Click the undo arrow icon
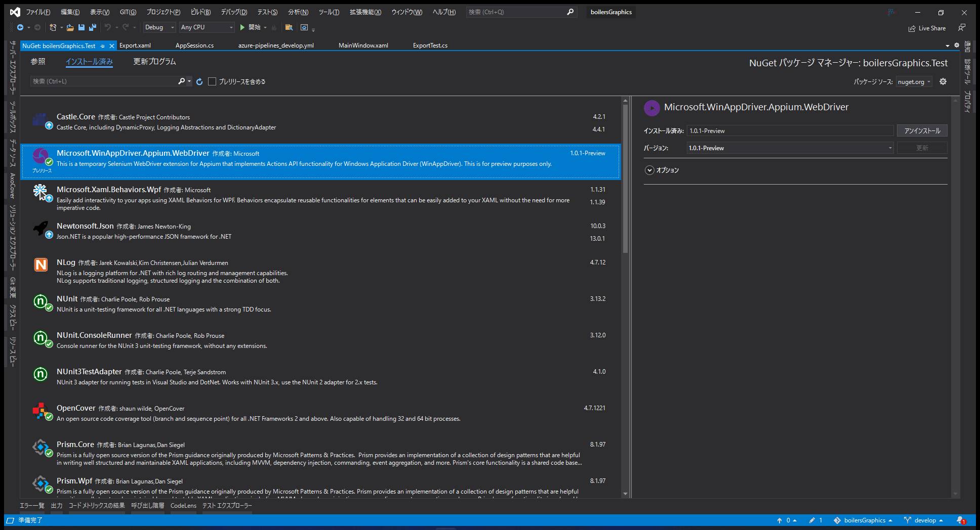 coord(108,27)
